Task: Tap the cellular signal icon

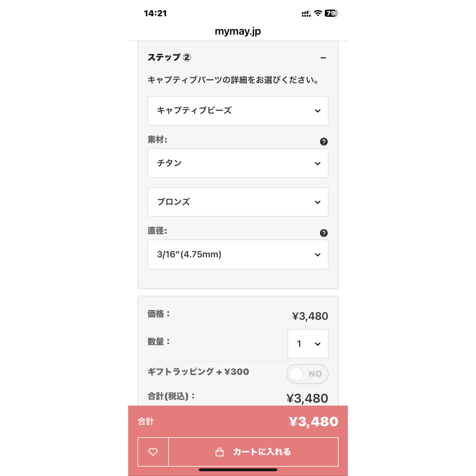Action: click(x=306, y=14)
